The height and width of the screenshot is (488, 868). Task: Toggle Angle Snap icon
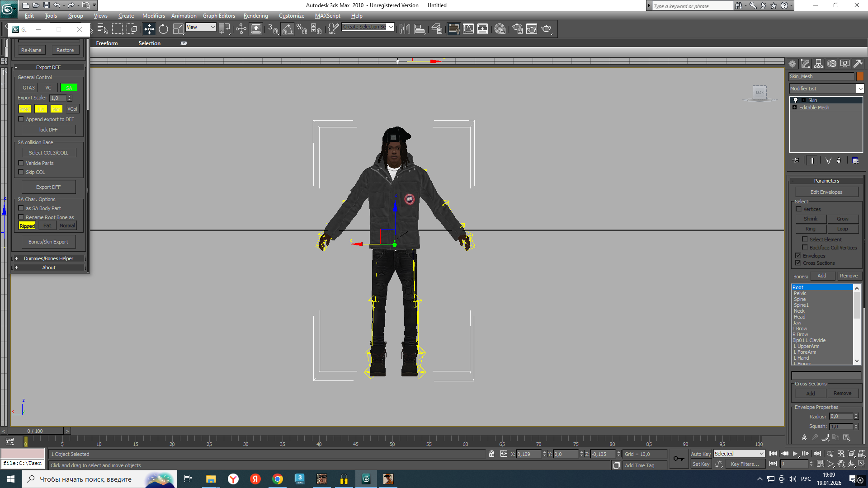tap(288, 29)
